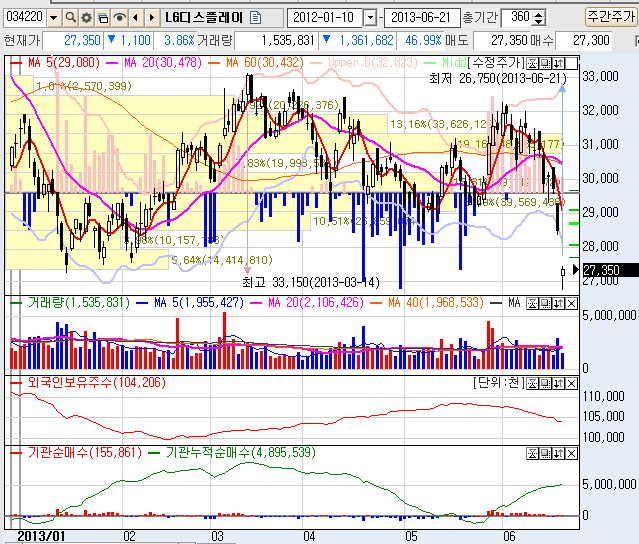This screenshot has height=544, width=639.
Task: Click the 2013/01 label on the time axis
Action: (41, 536)
